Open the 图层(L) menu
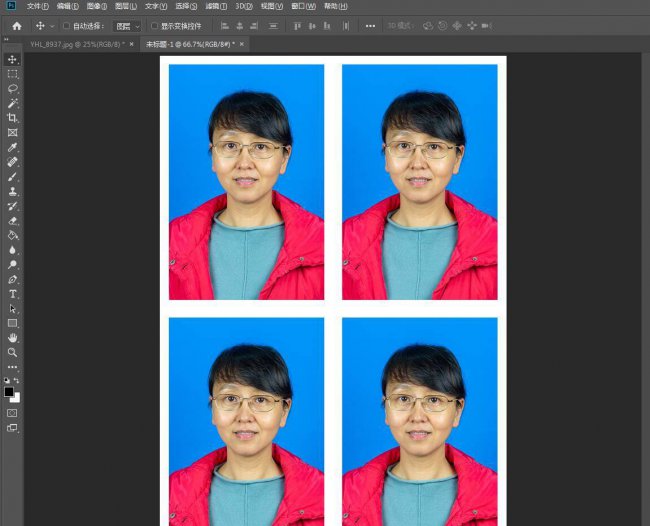 point(126,6)
